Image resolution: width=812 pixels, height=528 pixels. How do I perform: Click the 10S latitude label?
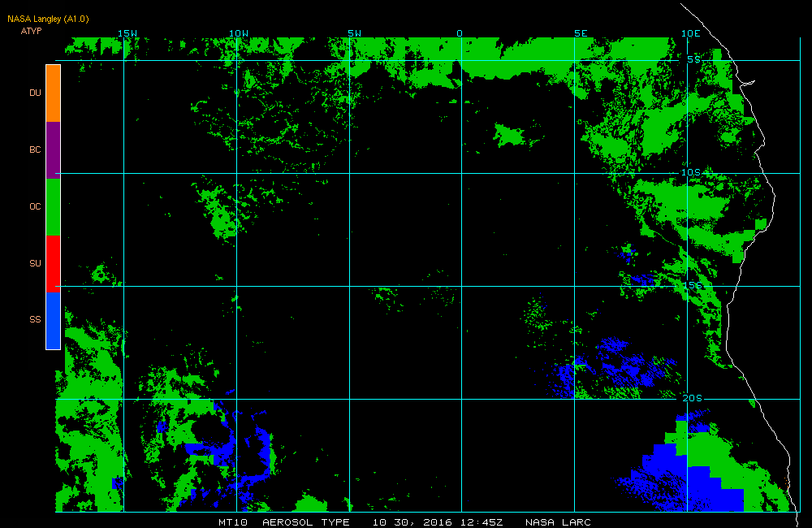click(691, 172)
